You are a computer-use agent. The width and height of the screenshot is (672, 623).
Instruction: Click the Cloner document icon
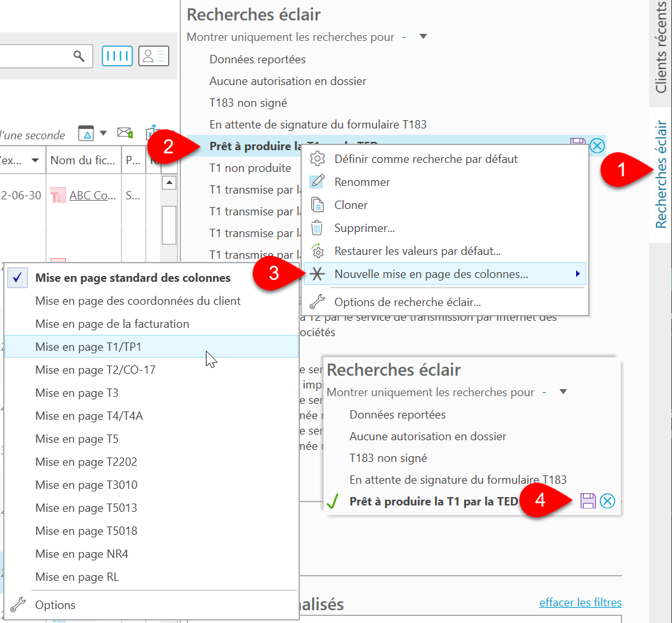(x=318, y=204)
